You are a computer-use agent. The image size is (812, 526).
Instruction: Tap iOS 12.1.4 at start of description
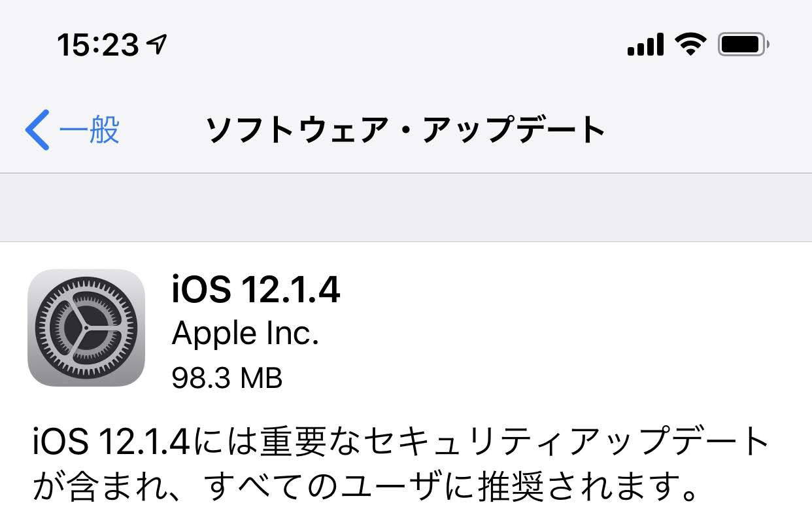tap(110, 442)
